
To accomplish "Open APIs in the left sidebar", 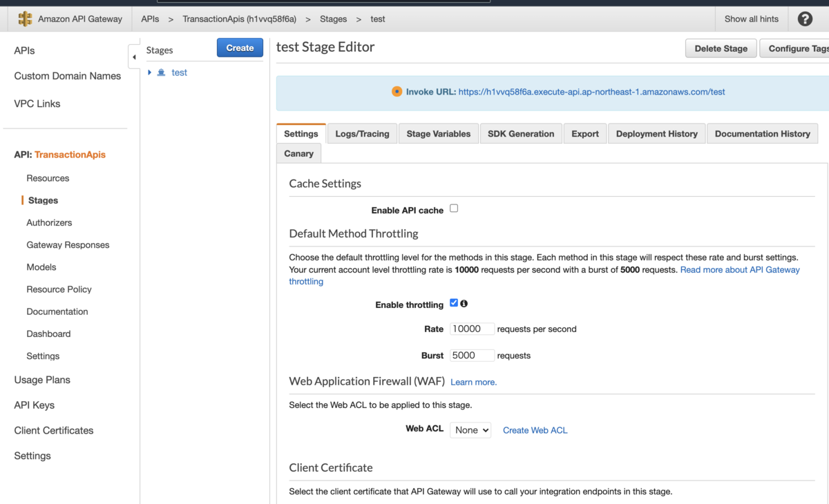I will 24,50.
